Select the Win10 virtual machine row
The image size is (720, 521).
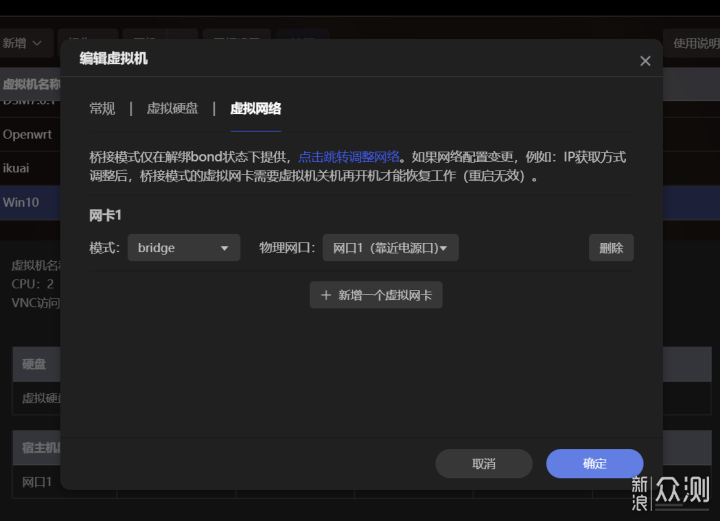(x=24, y=201)
